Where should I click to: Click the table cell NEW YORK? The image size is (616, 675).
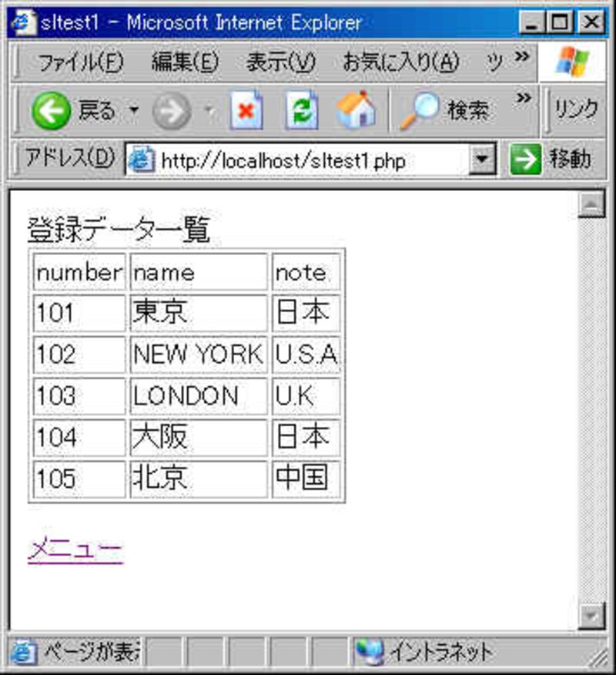pyautogui.click(x=199, y=354)
